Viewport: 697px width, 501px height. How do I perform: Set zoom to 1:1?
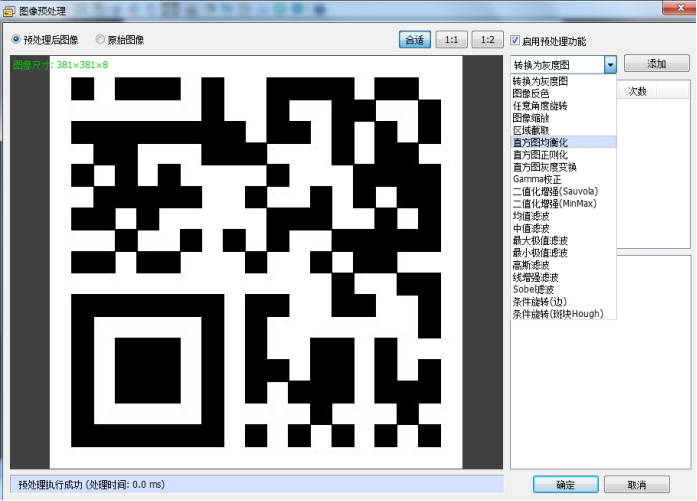(x=452, y=40)
